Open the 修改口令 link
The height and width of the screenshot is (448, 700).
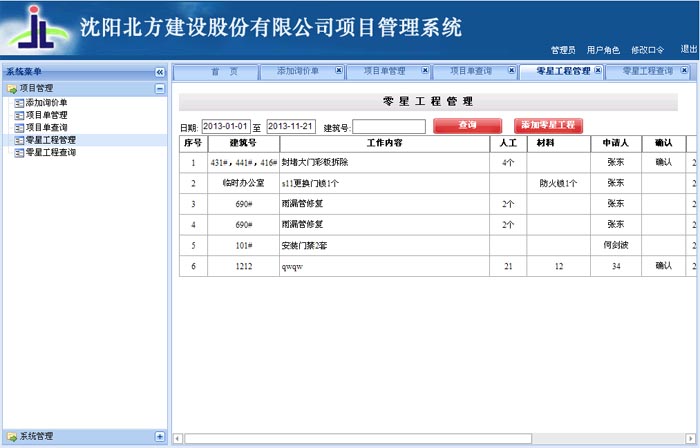point(647,50)
